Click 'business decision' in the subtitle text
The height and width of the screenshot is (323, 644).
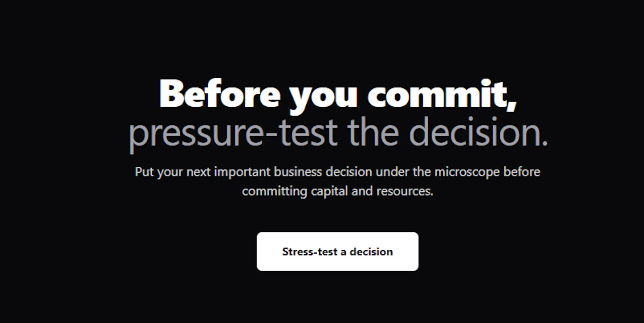pyautogui.click(x=323, y=172)
